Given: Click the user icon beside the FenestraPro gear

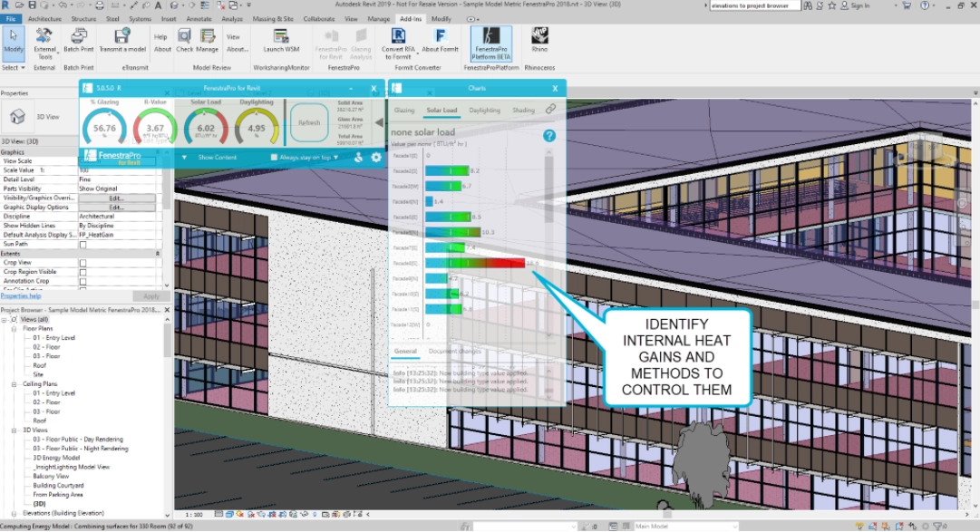Looking at the screenshot, I should pyautogui.click(x=358, y=158).
